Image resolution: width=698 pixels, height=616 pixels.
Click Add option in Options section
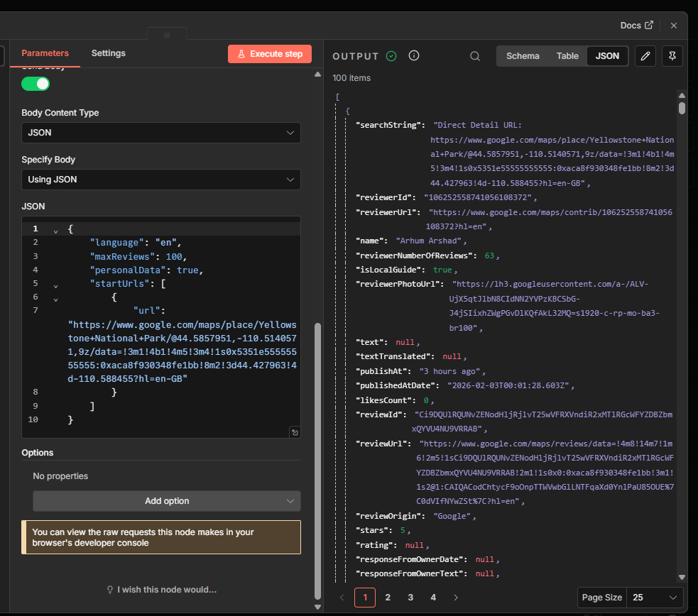(x=167, y=501)
